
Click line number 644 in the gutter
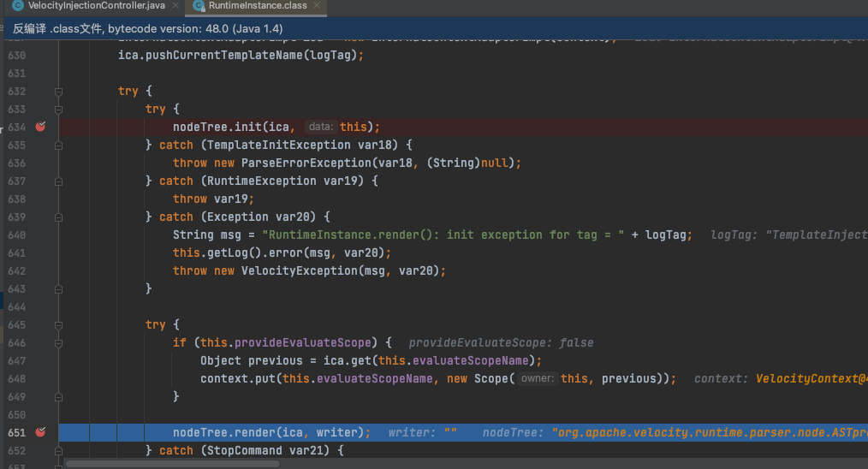click(16, 306)
